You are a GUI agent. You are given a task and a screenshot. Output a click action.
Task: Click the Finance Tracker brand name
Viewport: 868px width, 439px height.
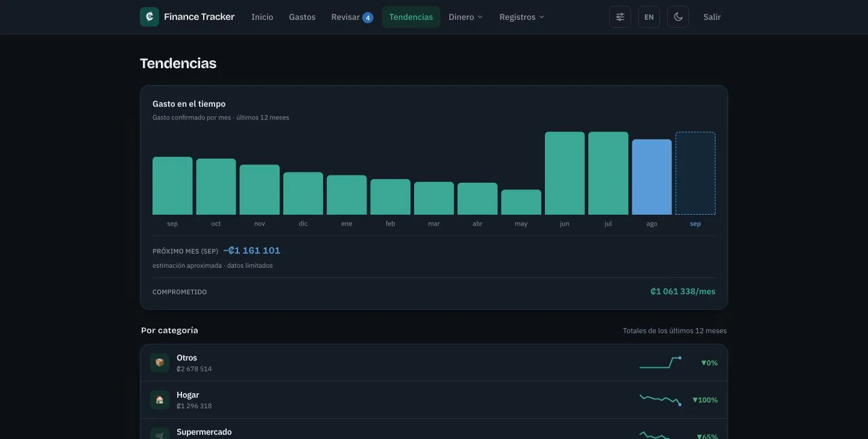[x=200, y=17]
